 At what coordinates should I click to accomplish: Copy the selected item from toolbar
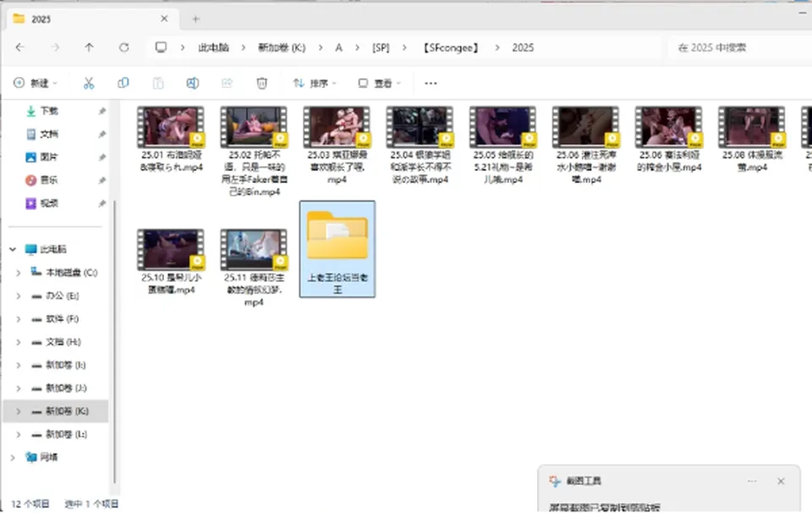(123, 83)
